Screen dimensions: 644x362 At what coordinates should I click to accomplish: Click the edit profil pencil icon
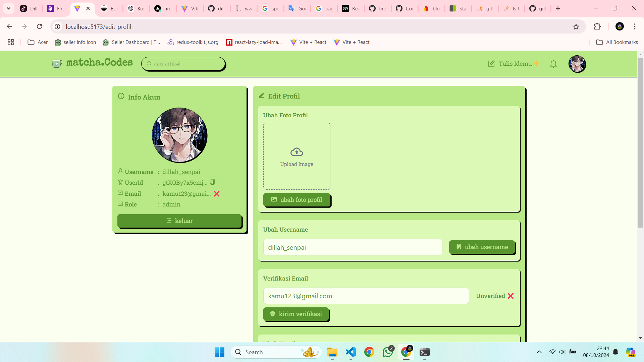(x=261, y=96)
